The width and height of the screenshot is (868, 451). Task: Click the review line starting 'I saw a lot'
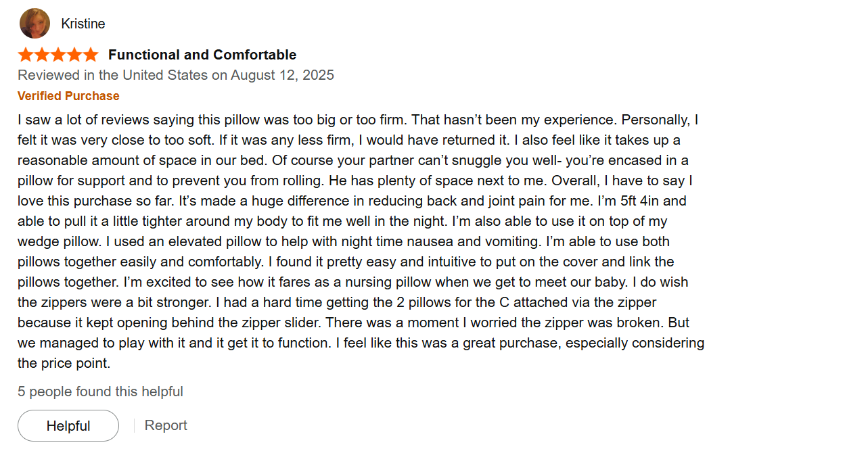tap(357, 120)
